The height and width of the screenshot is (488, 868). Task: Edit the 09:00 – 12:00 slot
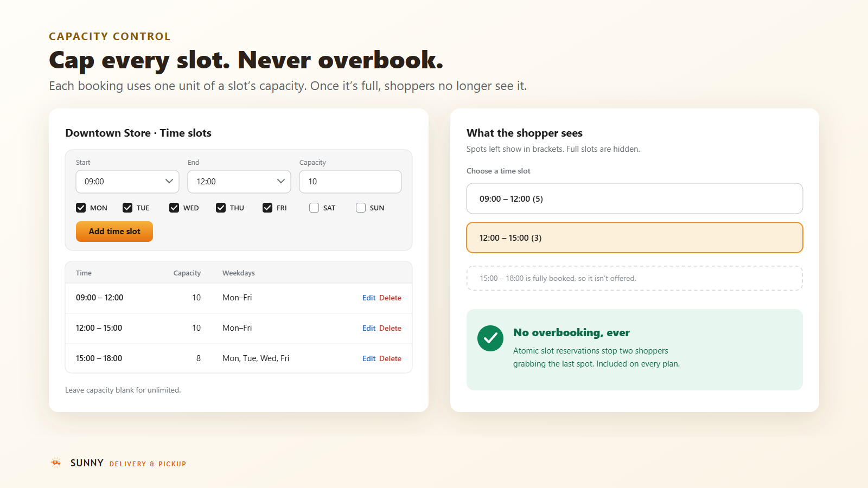coord(369,298)
